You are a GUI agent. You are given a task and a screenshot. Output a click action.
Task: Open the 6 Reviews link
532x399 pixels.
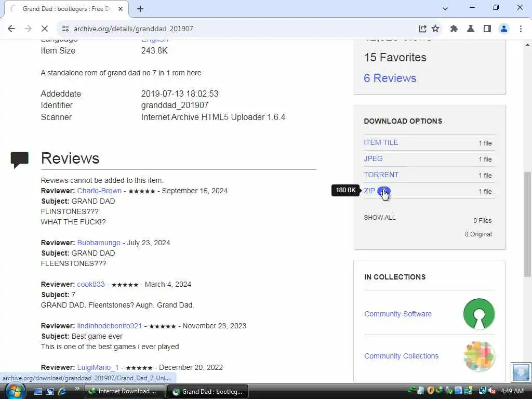pos(390,78)
